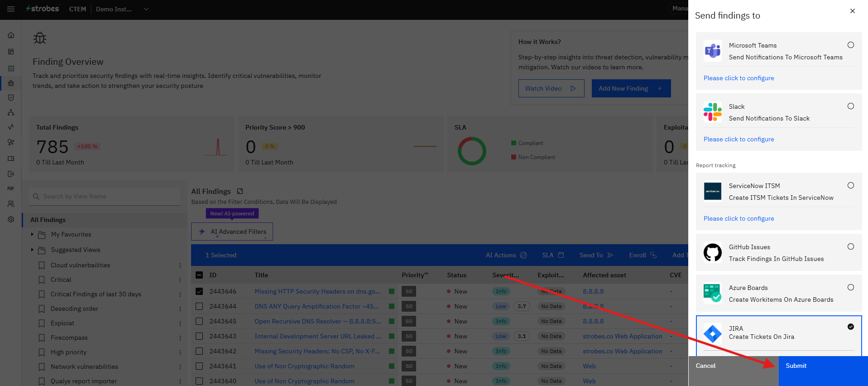Open the activity pulse icon in sidebar

[11, 127]
